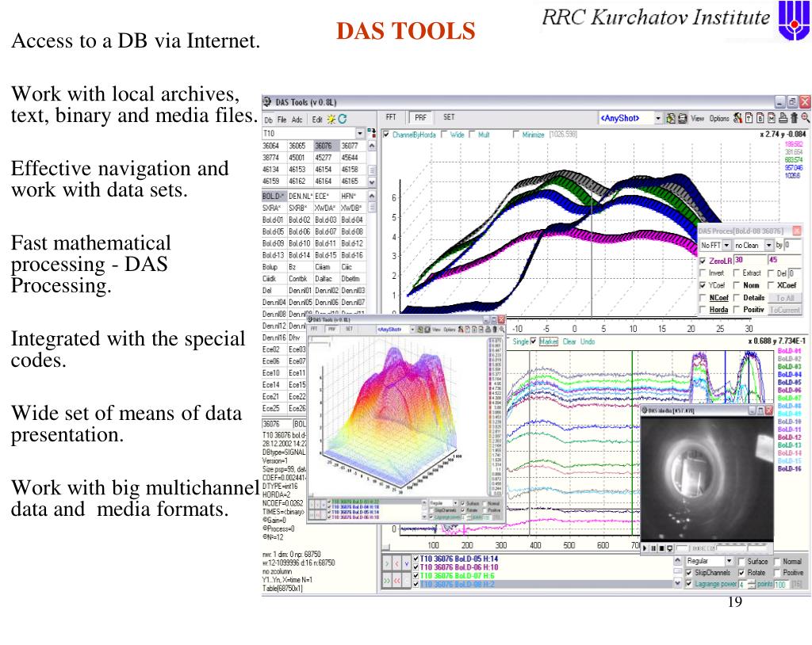Viewport: 812px width, 645px height.
Task: Click the printer icon in toolbar
Action: (x=783, y=119)
